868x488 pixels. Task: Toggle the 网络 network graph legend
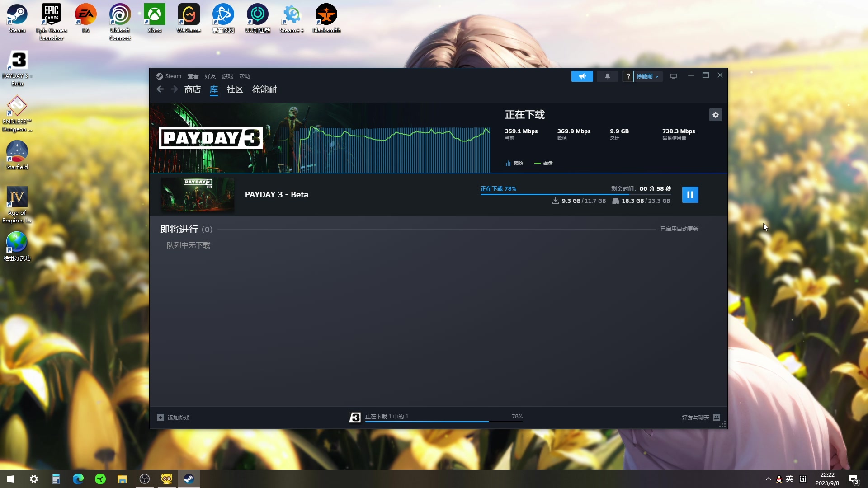[514, 163]
